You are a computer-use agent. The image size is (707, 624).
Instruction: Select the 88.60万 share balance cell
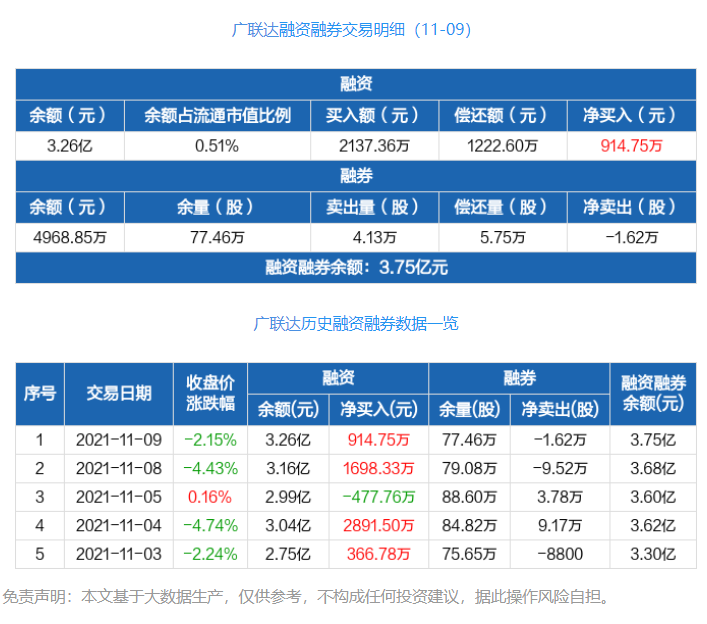tap(469, 497)
